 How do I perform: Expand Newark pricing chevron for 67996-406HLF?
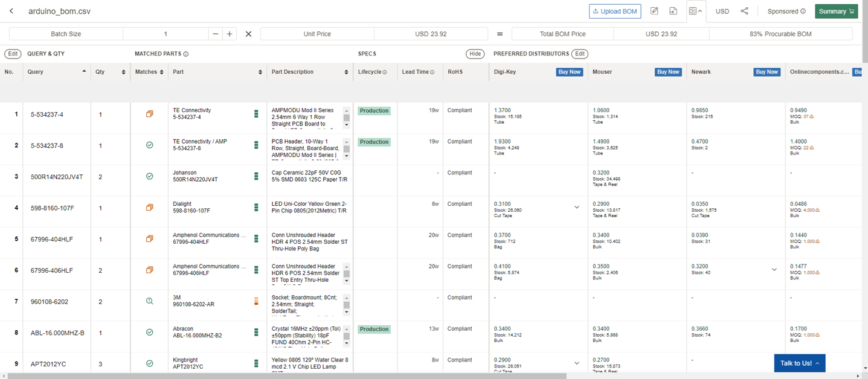[x=774, y=270]
